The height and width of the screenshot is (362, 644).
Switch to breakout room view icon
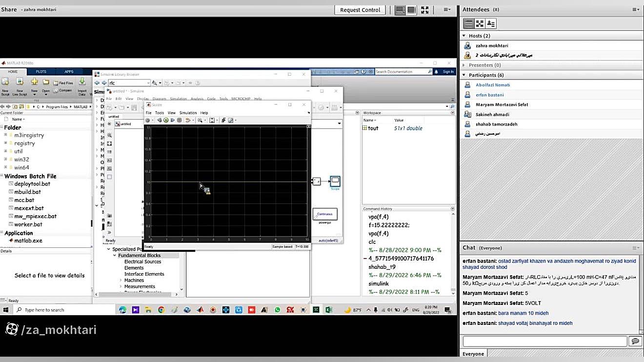(480, 23)
